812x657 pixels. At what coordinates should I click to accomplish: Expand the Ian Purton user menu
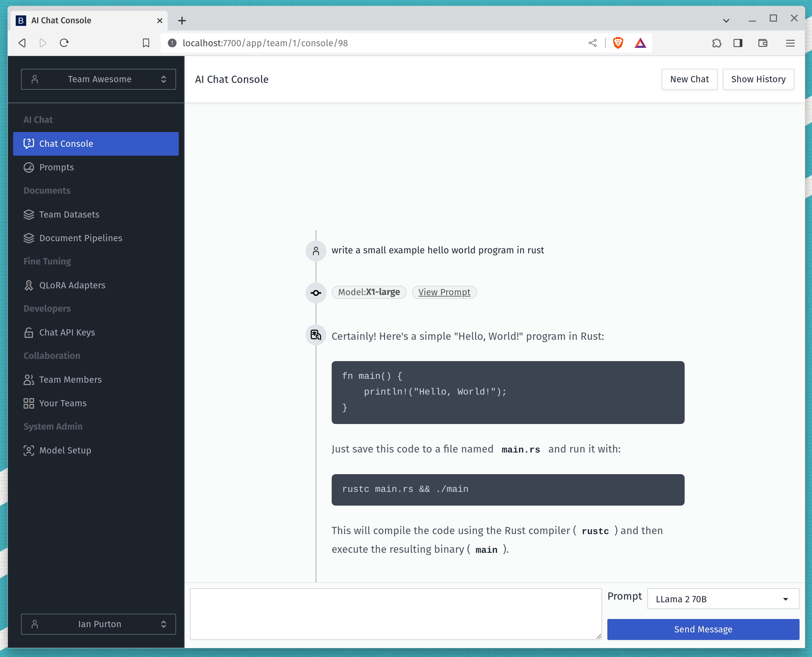point(98,624)
